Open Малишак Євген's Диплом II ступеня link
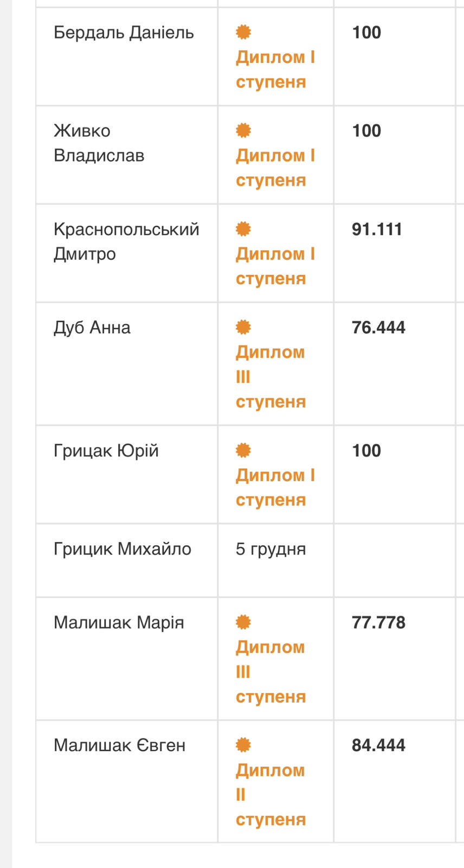This screenshot has height=868, width=464. (270, 795)
